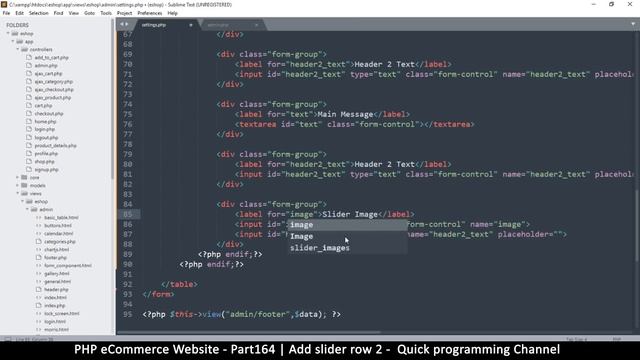Image resolution: width=640 pixels, height=360 pixels.
Task: Click the core folder icon
Action: 24,178
